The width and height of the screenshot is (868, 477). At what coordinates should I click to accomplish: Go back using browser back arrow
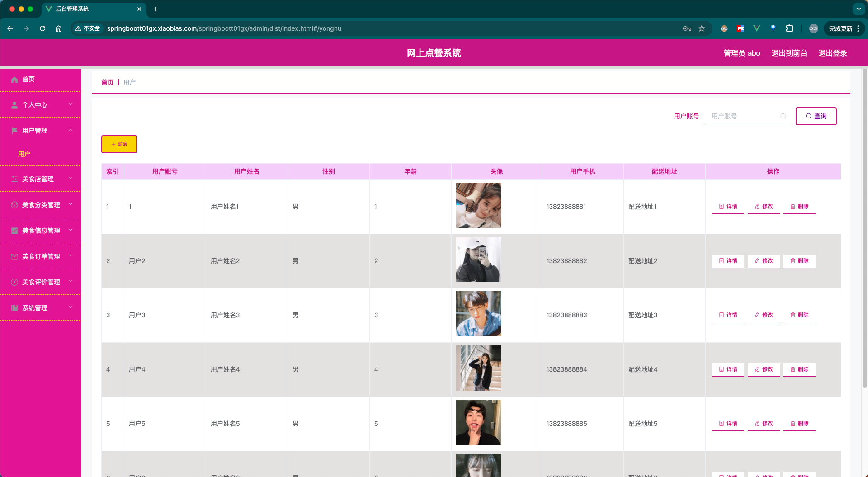[10, 28]
